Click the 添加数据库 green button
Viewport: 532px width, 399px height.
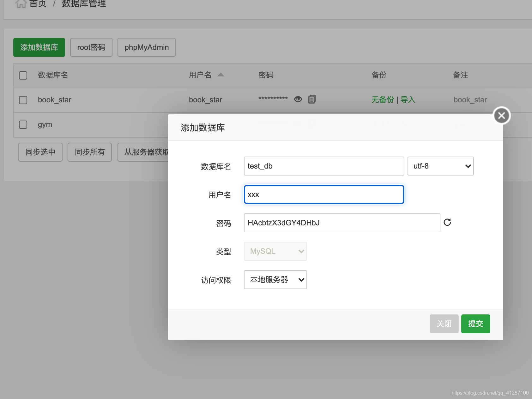click(39, 47)
